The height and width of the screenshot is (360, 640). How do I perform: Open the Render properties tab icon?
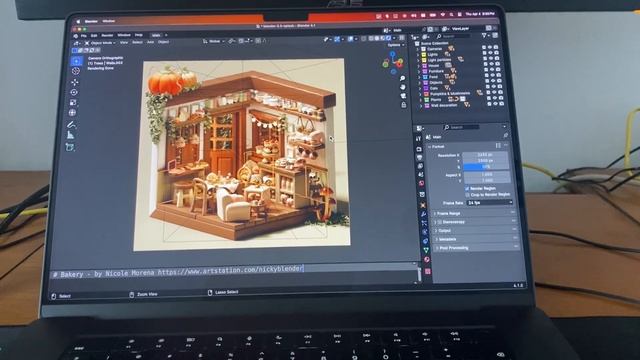[419, 149]
